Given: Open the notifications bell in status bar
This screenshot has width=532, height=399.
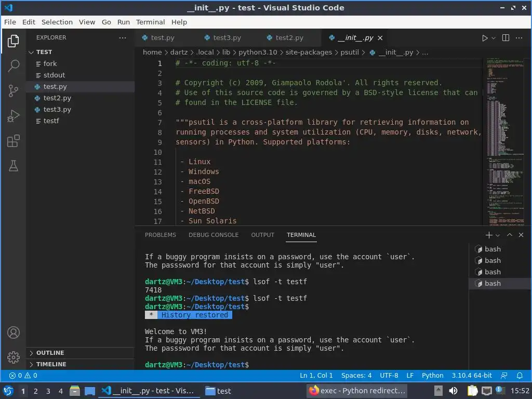Looking at the screenshot, I should coord(520,375).
